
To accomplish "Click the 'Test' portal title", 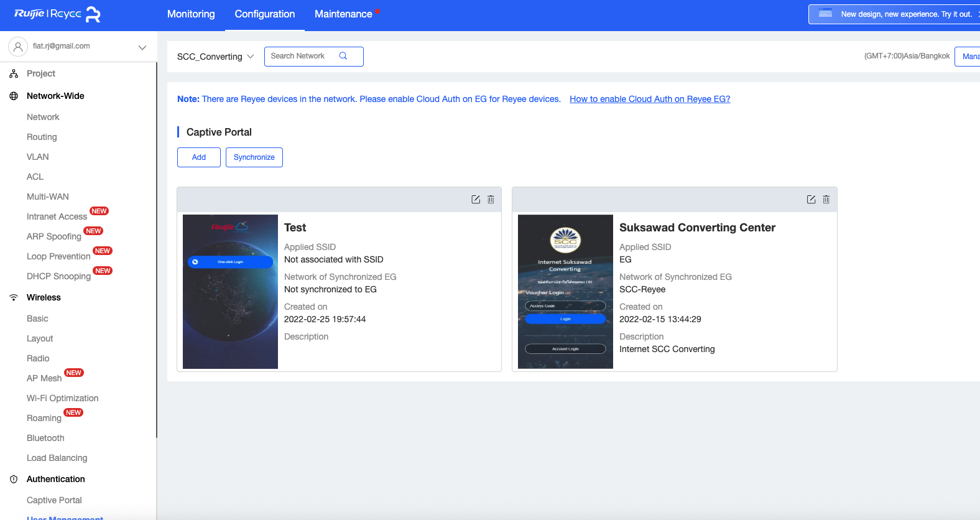I will click(295, 228).
